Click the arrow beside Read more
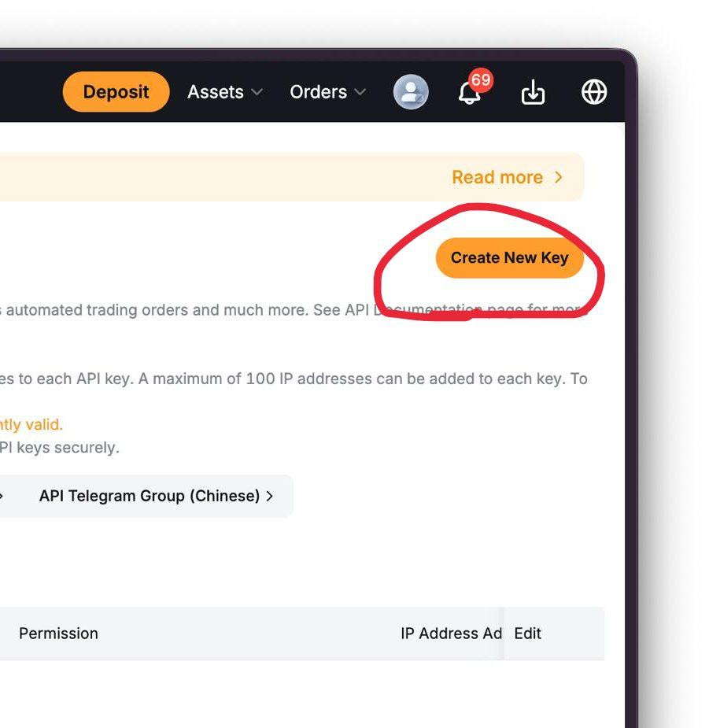This screenshot has height=728, width=709. click(559, 177)
